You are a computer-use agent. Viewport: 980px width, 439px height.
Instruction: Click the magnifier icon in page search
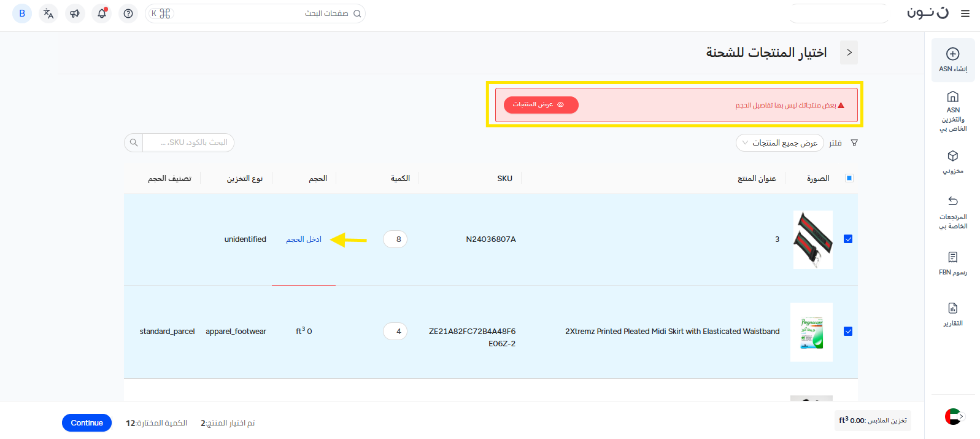tap(357, 14)
